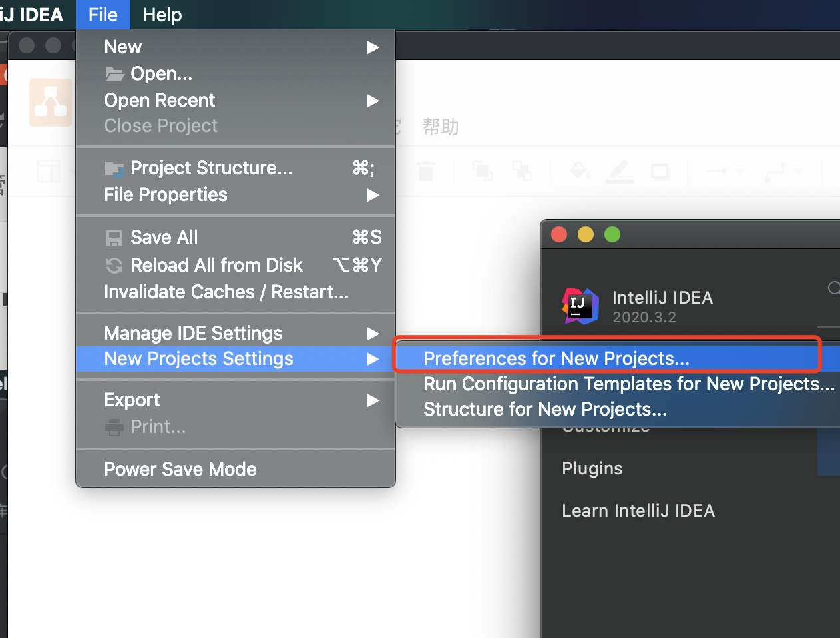Click the folder icon beside Open...
The width and height of the screenshot is (840, 638).
(115, 73)
